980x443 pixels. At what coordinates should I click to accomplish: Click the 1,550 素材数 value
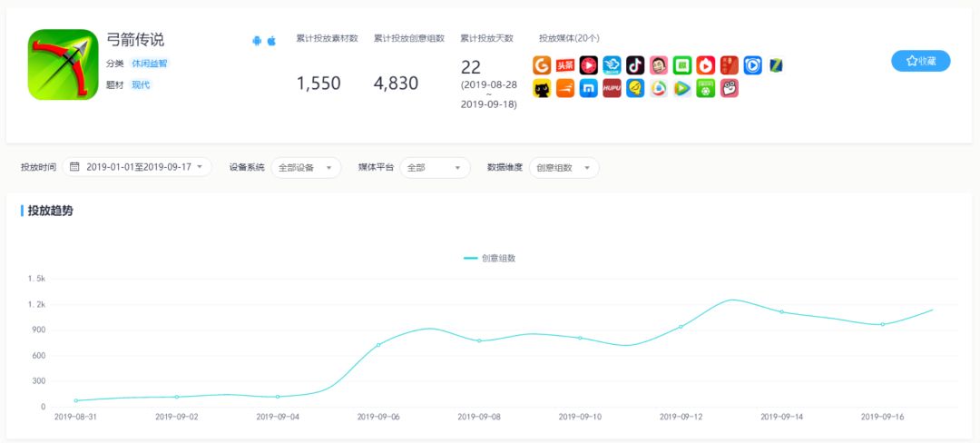tap(318, 84)
